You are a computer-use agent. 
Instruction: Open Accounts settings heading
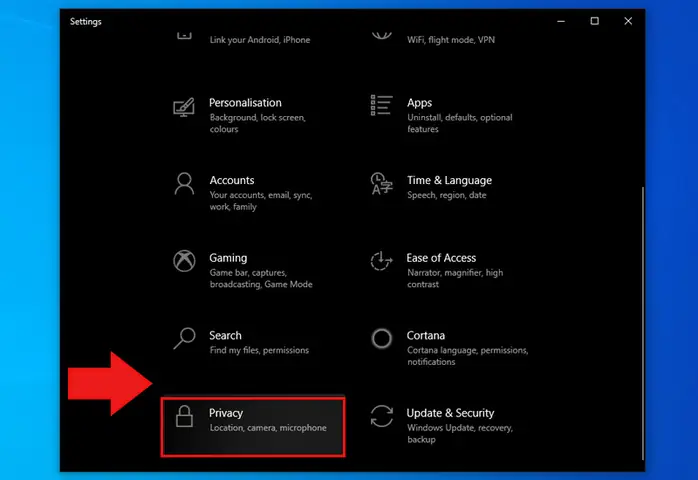[232, 180]
